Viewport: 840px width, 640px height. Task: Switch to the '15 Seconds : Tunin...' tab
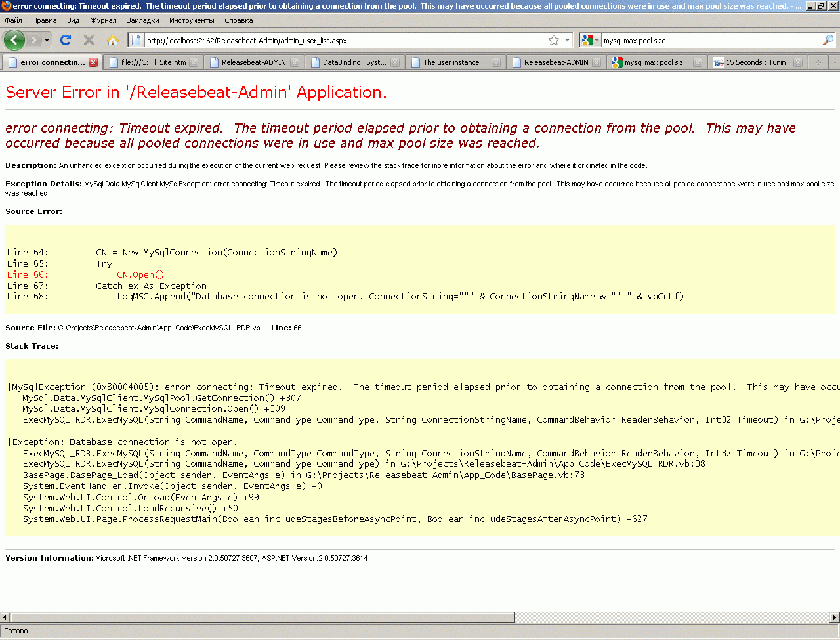tap(757, 62)
